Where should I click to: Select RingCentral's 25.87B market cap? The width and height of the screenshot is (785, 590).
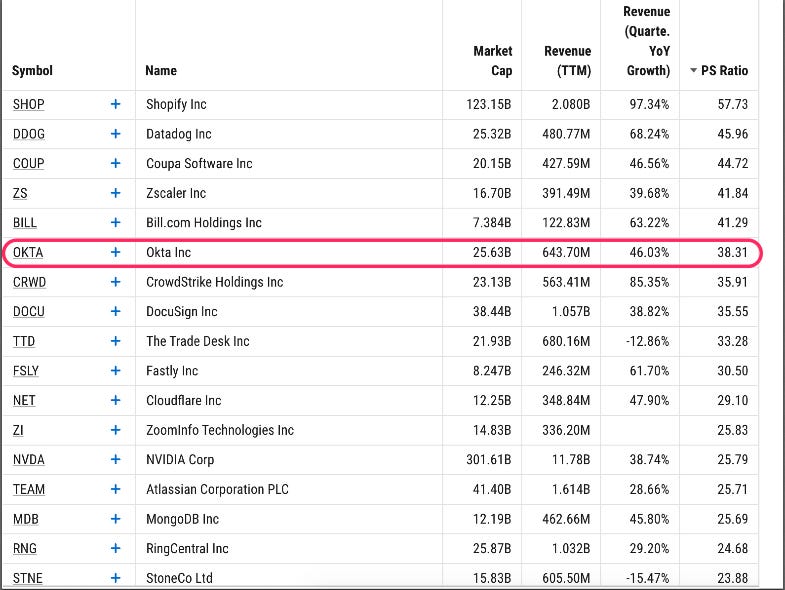[492, 548]
